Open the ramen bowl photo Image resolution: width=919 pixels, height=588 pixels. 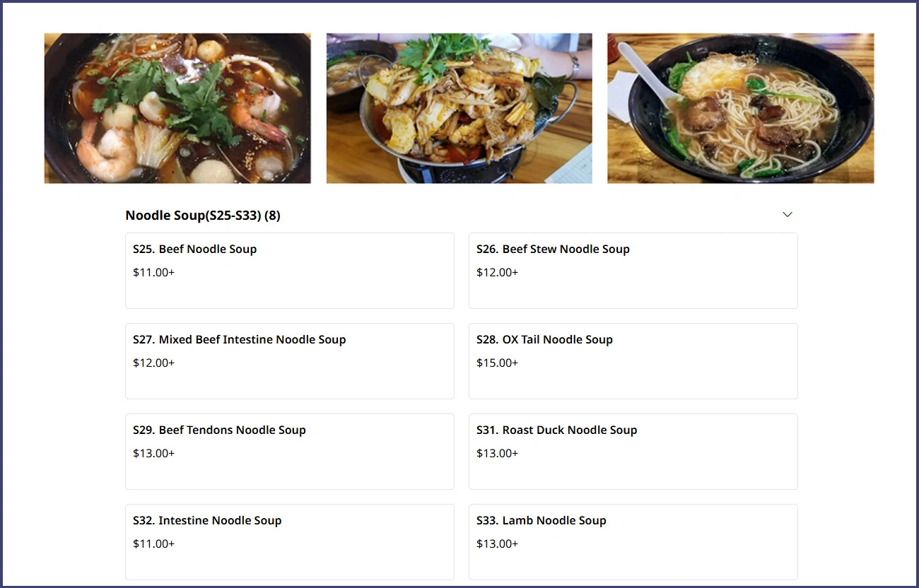(x=741, y=108)
